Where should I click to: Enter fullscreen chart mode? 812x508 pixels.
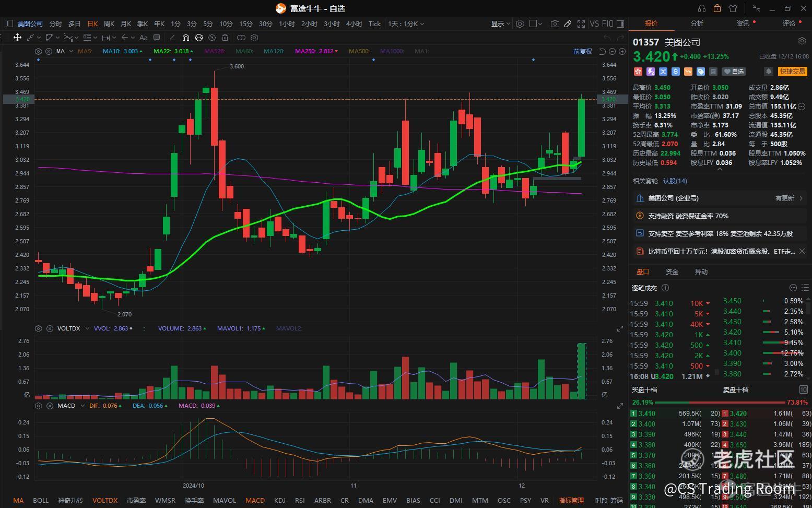(581, 23)
